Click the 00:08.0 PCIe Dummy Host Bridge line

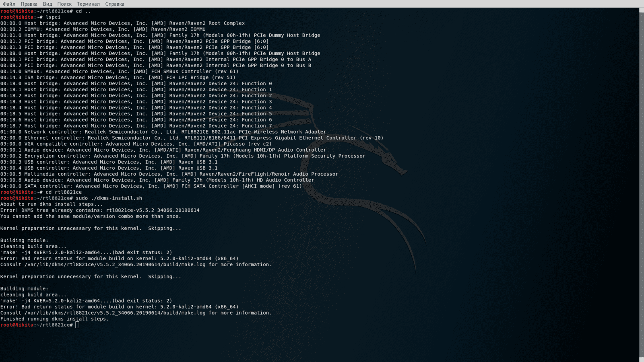tap(160, 53)
